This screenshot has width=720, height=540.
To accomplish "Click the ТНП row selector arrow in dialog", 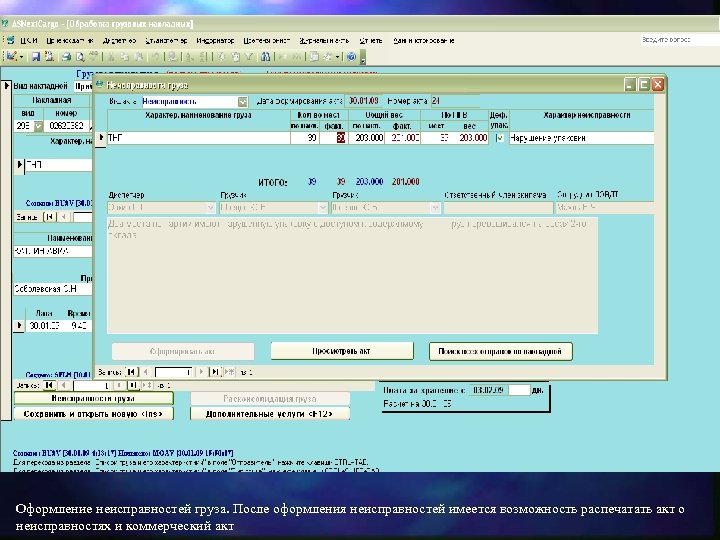I will pos(101,138).
